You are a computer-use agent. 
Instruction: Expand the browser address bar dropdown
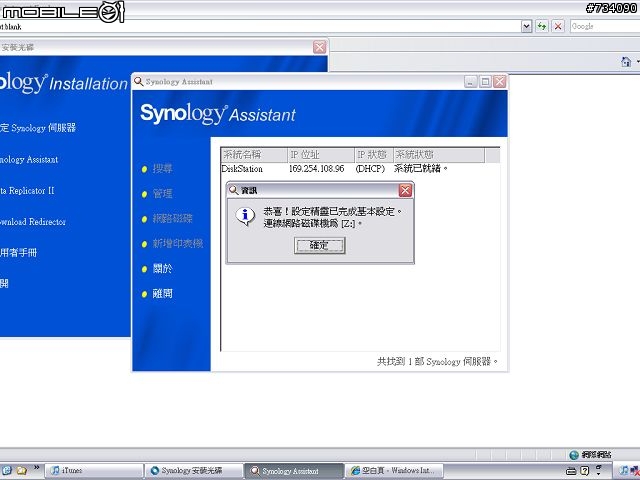point(527,27)
